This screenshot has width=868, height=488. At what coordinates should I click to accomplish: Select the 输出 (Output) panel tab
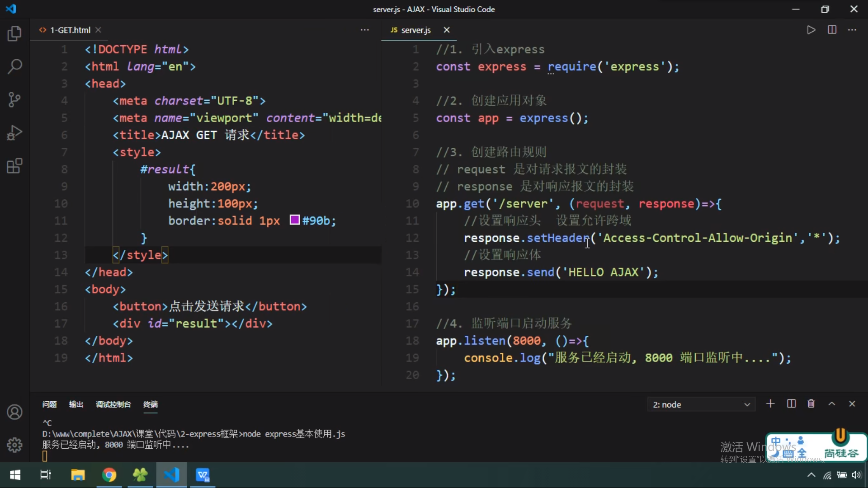pos(76,404)
